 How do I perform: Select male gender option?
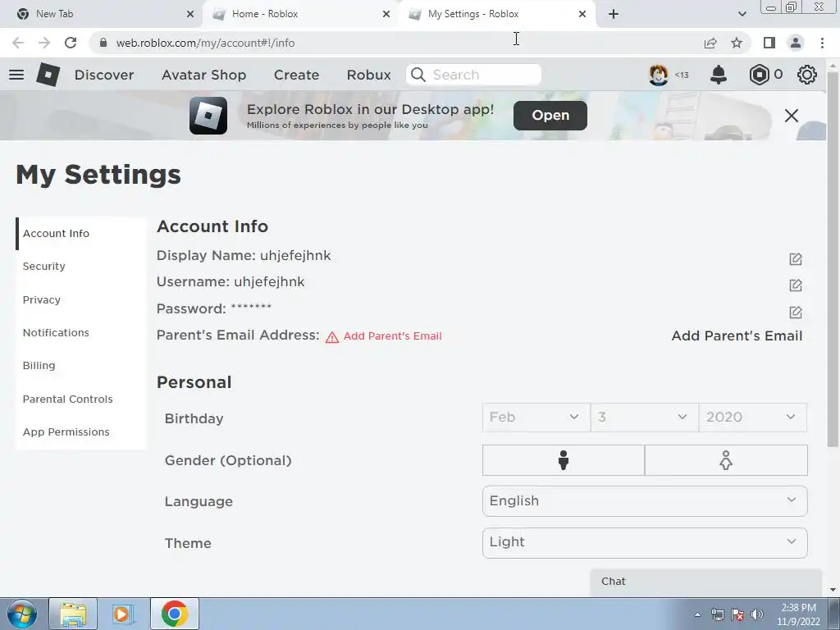tap(563, 460)
